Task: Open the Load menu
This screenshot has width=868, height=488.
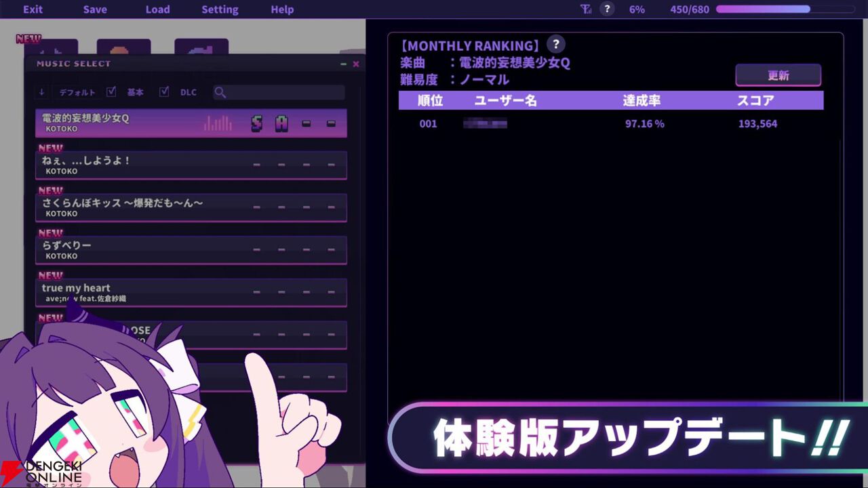Action: tap(158, 9)
